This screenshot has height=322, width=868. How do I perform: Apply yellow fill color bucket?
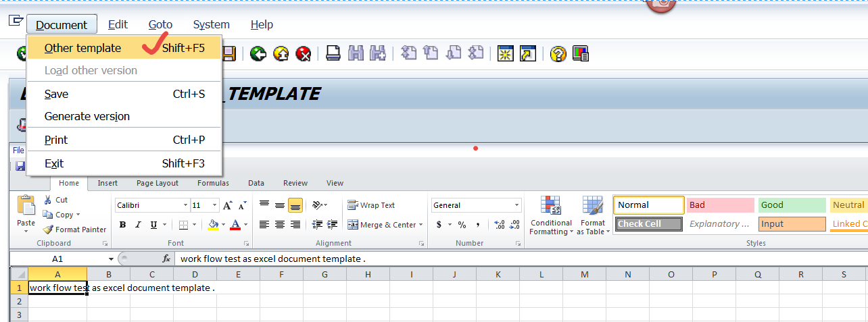213,225
